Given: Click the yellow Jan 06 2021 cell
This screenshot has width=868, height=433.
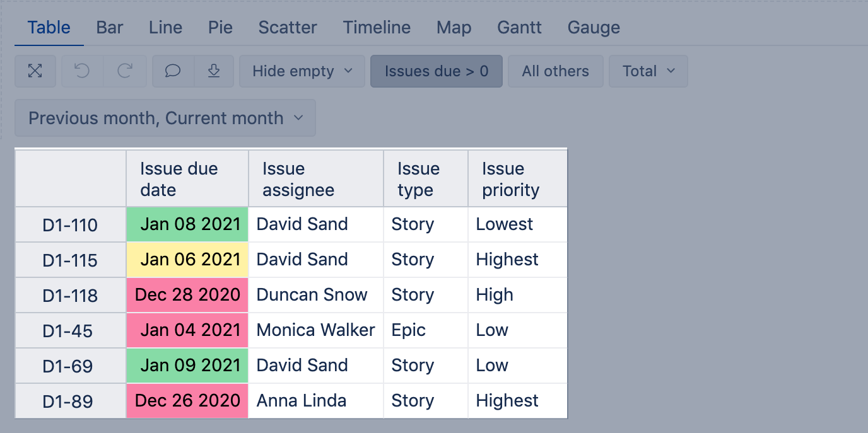Looking at the screenshot, I should coord(187,260).
